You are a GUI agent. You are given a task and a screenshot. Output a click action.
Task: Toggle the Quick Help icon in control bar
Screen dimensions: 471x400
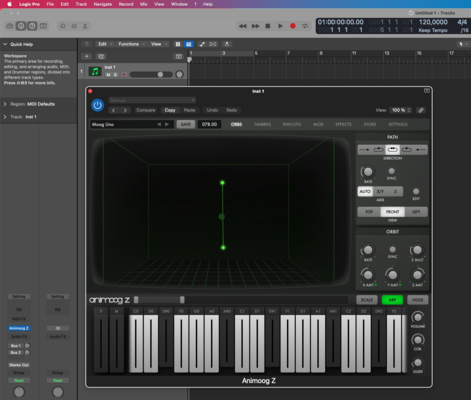(x=32, y=26)
